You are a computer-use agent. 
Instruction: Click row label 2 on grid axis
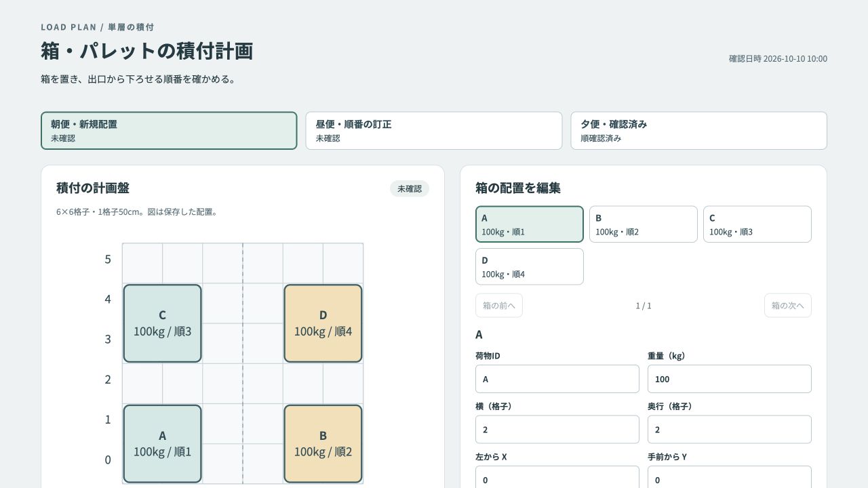coord(108,380)
